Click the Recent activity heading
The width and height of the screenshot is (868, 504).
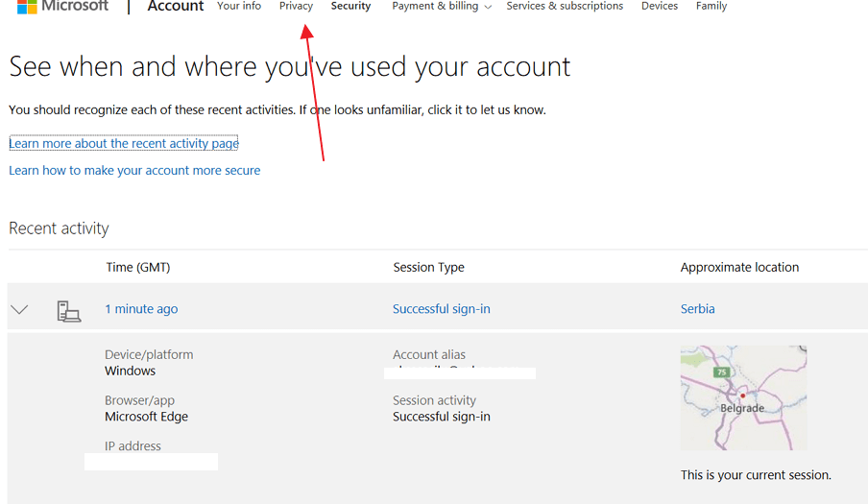pos(59,228)
